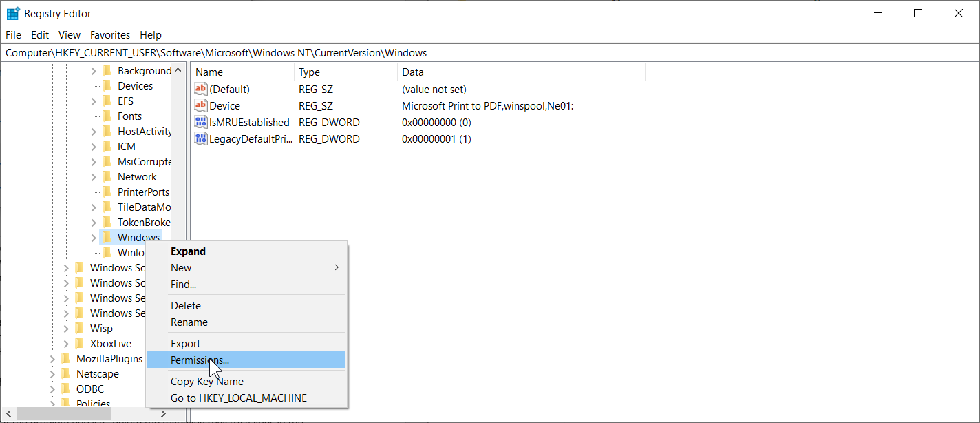Click the selected Windows key folder icon

[x=107, y=238]
